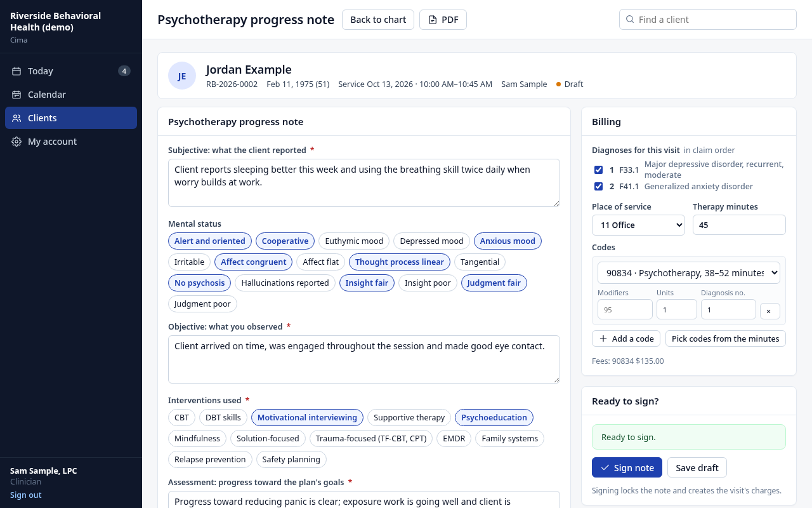Uncheck the F33.1 diagnosis checkbox
This screenshot has width=812, height=508.
click(x=598, y=170)
